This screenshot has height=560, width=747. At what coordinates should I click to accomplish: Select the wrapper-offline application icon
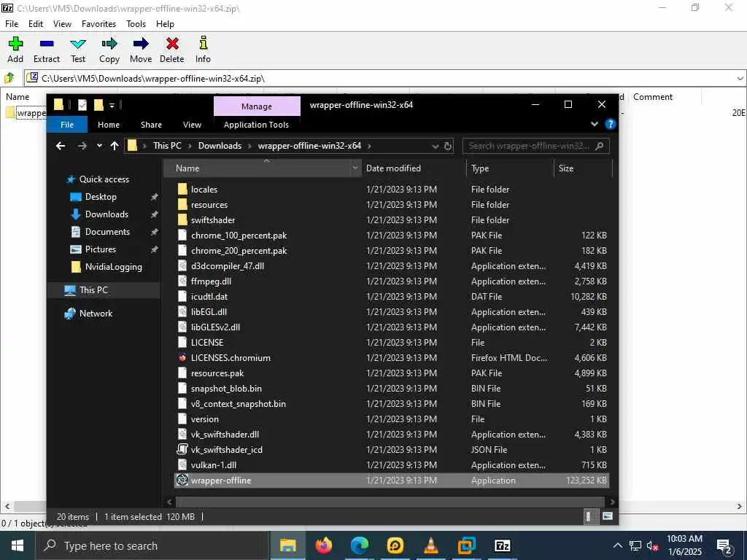[x=182, y=480]
